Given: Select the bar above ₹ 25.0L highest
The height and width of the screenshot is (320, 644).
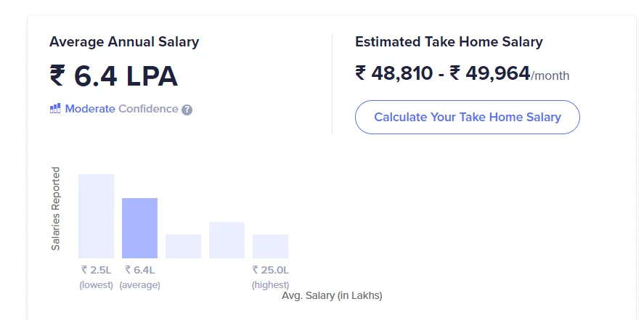Looking at the screenshot, I should pyautogui.click(x=270, y=246).
